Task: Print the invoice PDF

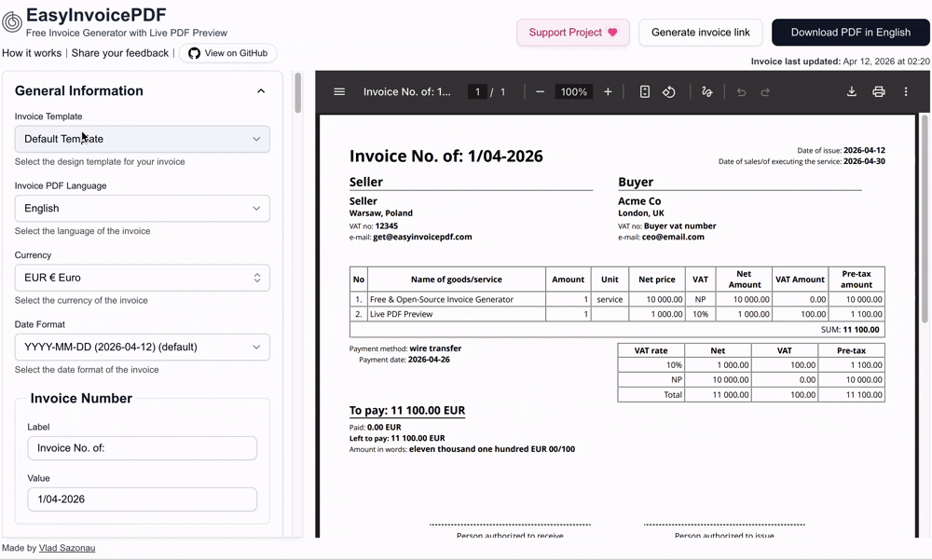Action: (879, 91)
